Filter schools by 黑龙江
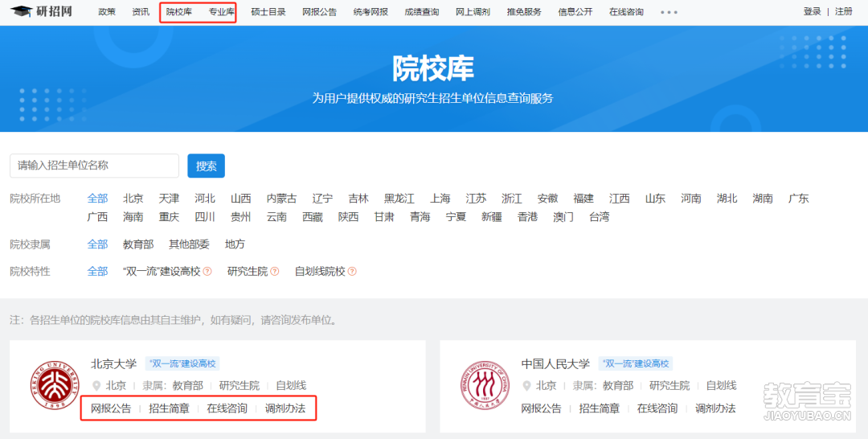 [399, 198]
